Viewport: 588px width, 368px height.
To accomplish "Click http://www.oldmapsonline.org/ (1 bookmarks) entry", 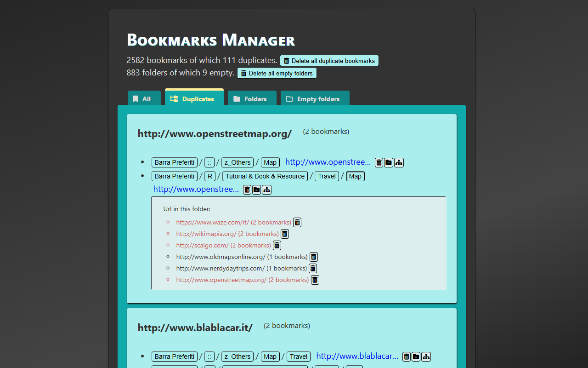I will (x=242, y=257).
